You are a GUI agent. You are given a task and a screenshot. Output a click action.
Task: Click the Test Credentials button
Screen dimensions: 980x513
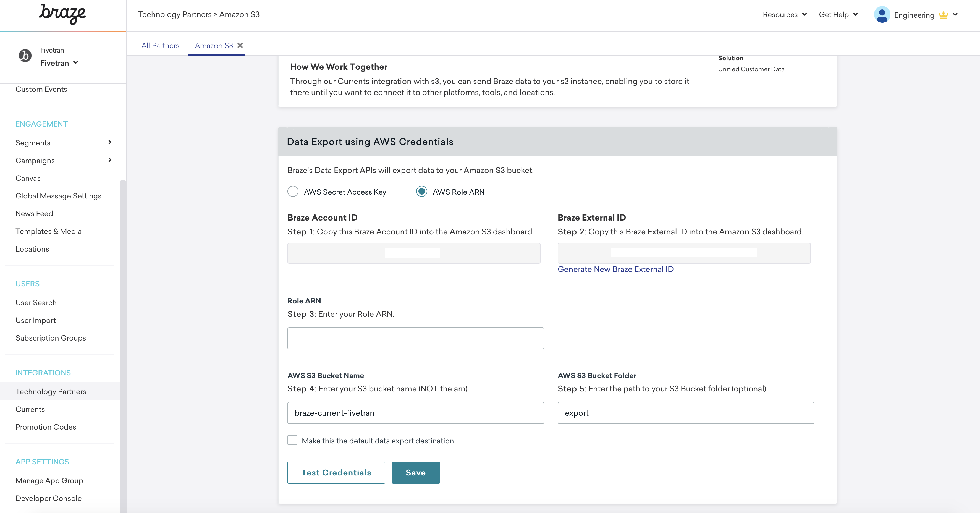[x=336, y=473]
